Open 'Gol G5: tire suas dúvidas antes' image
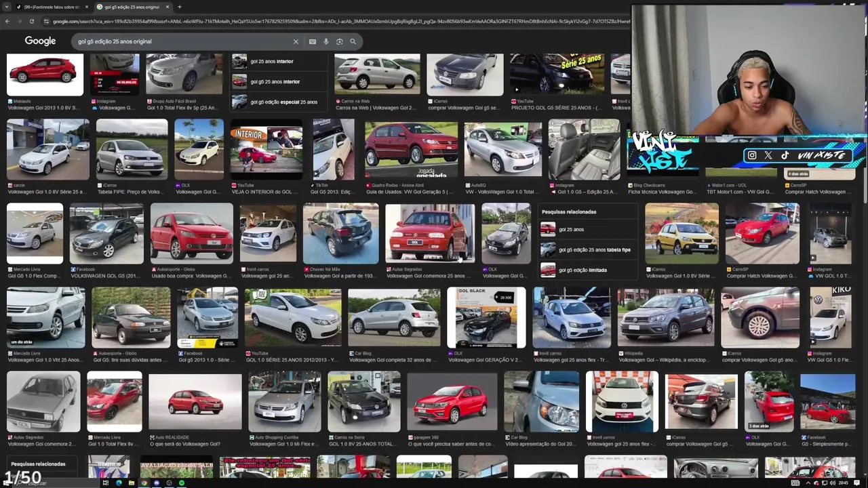868x488 pixels. 131,317
